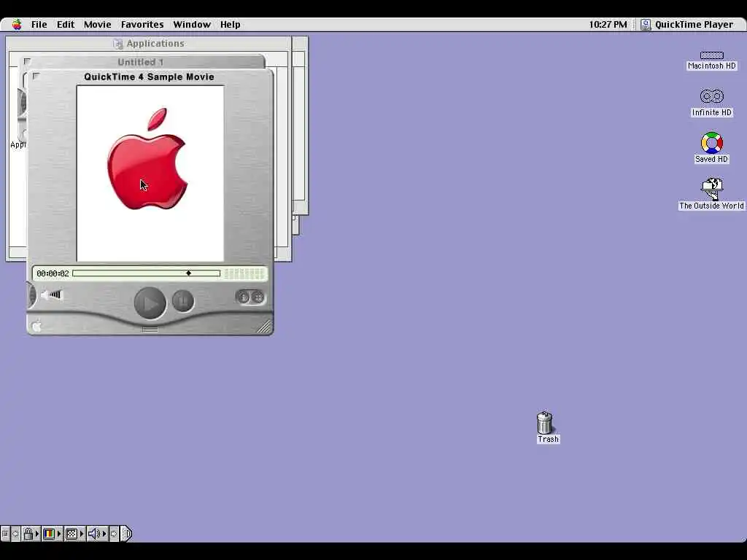Viewport: 747px width, 560px height.
Task: Select the Saved HD desktop icon
Action: (x=712, y=147)
